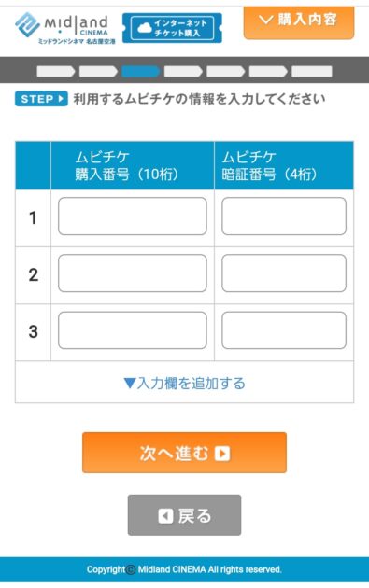
Task: Expand 入力欄を追加する to add rows
Action: (x=184, y=384)
